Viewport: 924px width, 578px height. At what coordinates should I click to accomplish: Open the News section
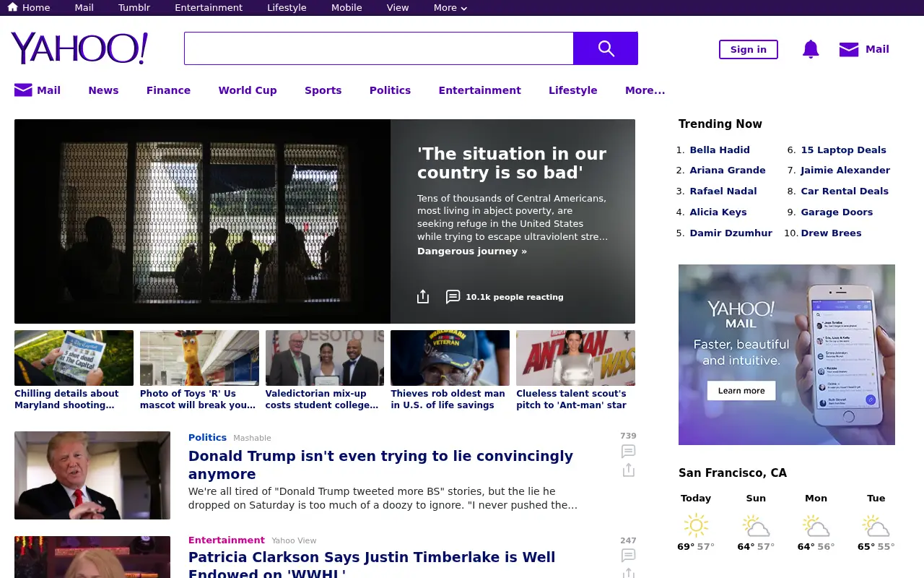[103, 90]
